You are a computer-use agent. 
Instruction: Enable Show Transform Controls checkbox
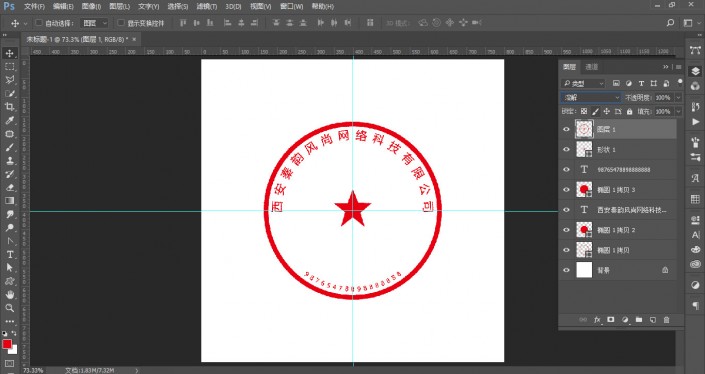[x=120, y=22]
